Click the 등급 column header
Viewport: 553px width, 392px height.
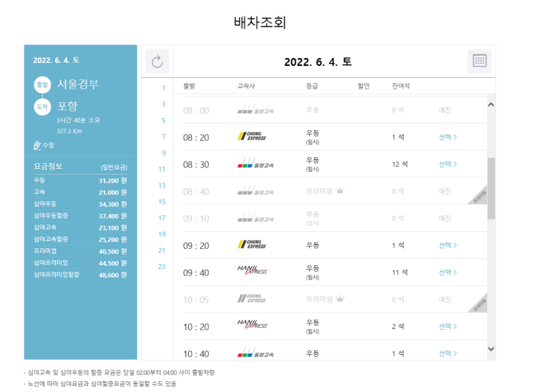[x=312, y=86]
